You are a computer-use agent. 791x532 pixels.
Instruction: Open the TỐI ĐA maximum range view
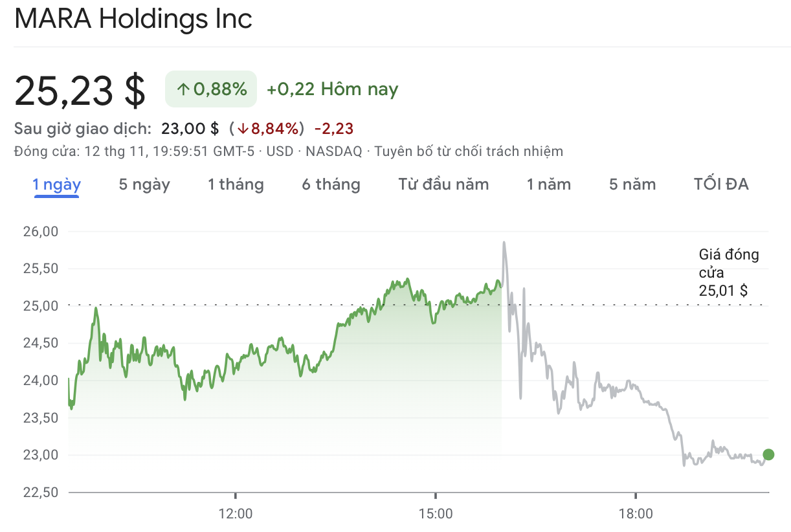tap(720, 184)
